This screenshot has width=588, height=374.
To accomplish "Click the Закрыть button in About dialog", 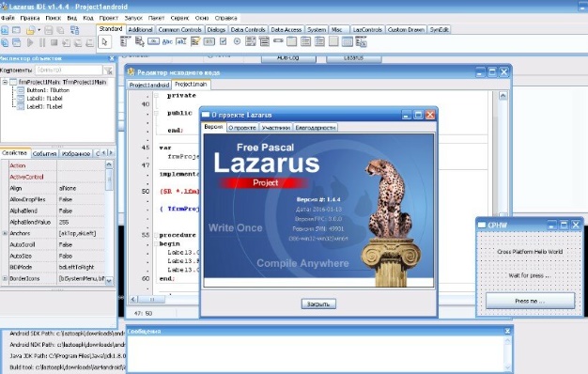I will pyautogui.click(x=318, y=304).
